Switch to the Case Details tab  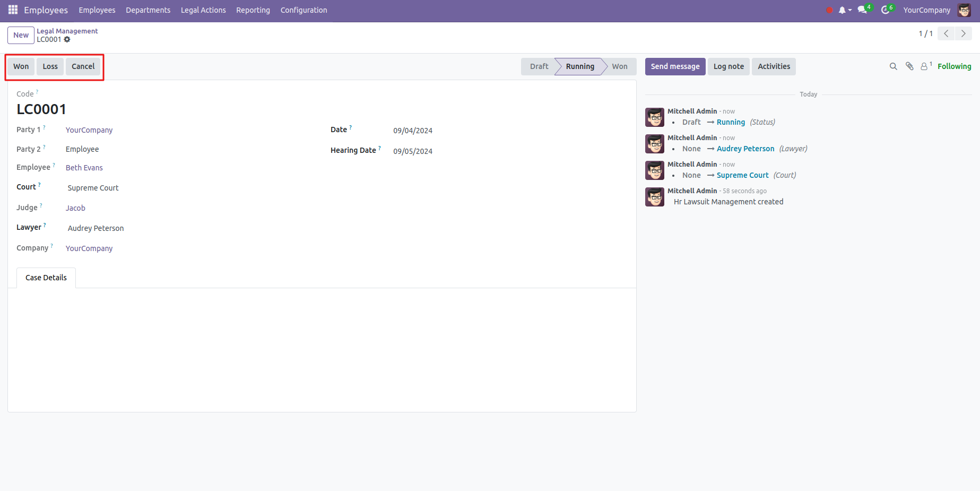click(46, 278)
